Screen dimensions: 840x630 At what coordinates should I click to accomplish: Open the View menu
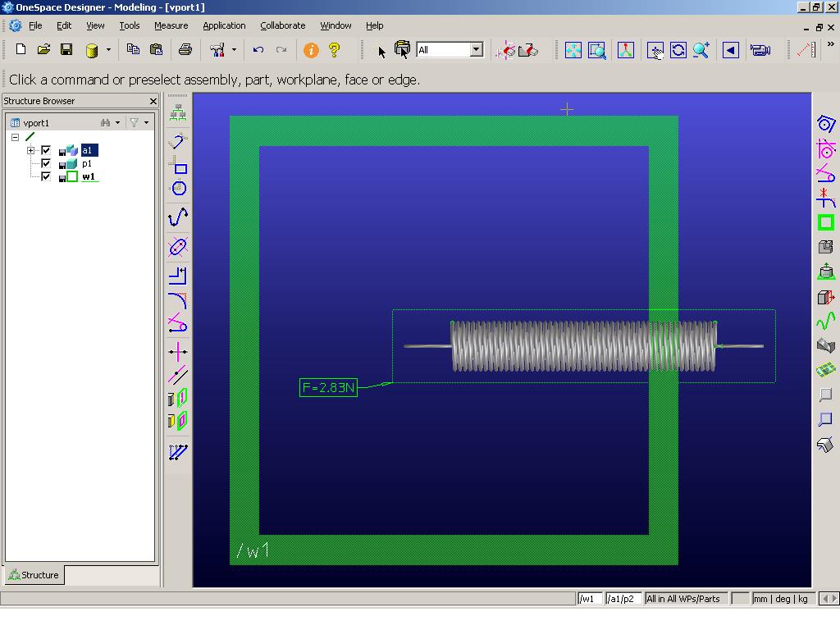tap(95, 25)
